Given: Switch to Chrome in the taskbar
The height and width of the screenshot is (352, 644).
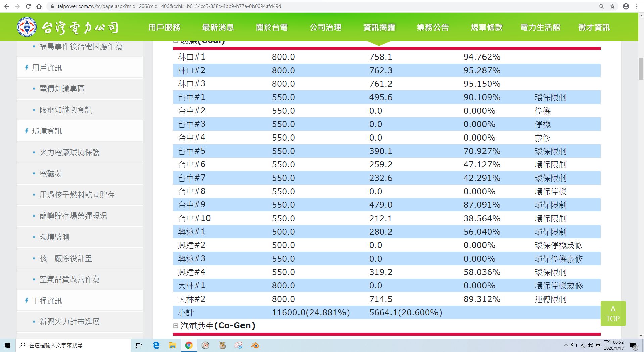Looking at the screenshot, I should (189, 345).
